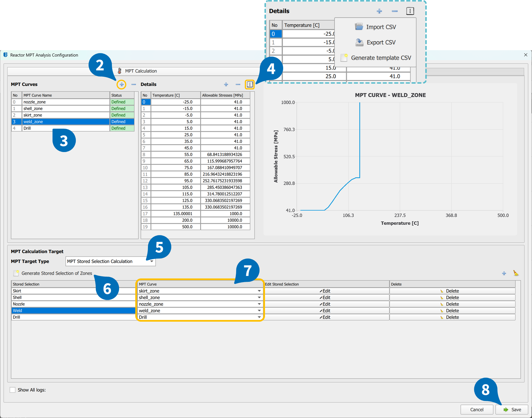Image resolution: width=532 pixels, height=418 pixels.
Task: Delete the Nozzle stored selection
Action: pyautogui.click(x=452, y=304)
